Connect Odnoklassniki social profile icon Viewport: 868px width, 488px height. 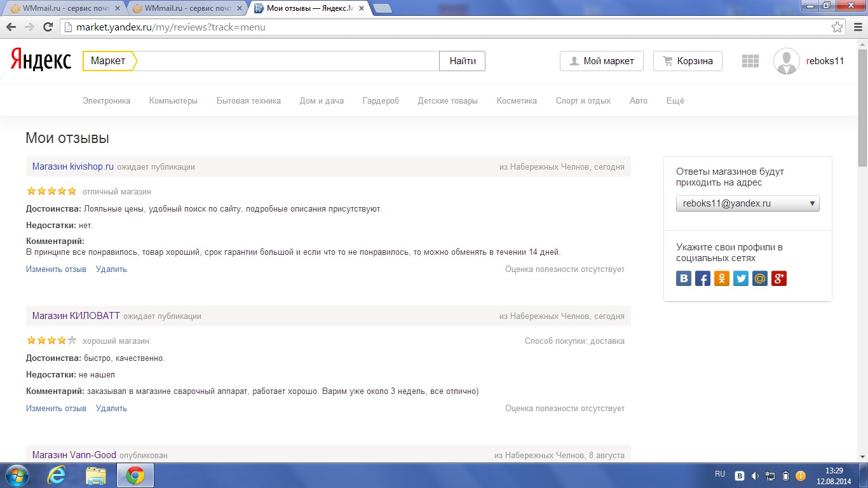[x=722, y=278]
